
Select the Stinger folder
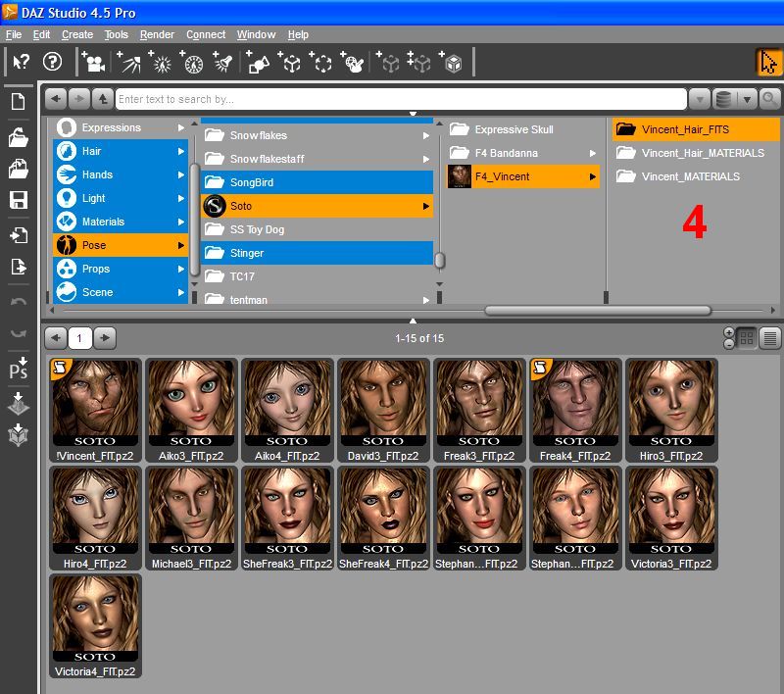[317, 253]
